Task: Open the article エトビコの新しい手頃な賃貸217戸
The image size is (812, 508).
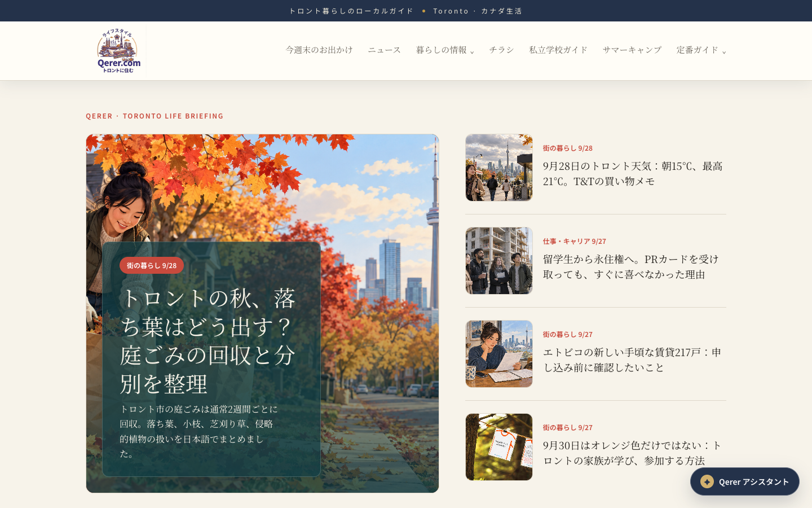Action: pos(632,360)
